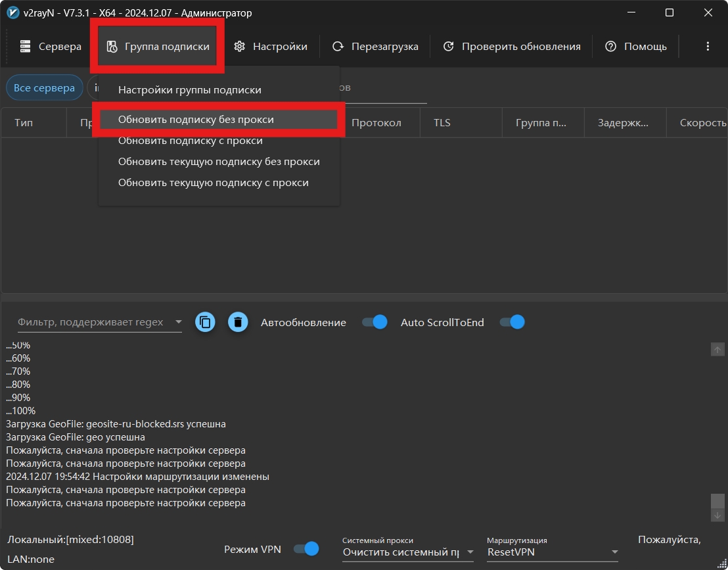Choose Настройки группы подписки menu item

[x=190, y=90]
